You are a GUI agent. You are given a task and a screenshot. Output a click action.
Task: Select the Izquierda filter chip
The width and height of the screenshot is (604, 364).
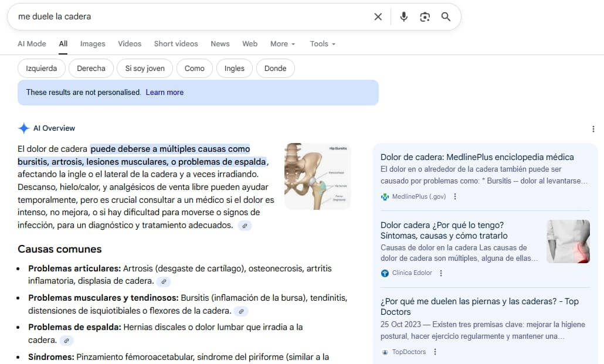[41, 68]
